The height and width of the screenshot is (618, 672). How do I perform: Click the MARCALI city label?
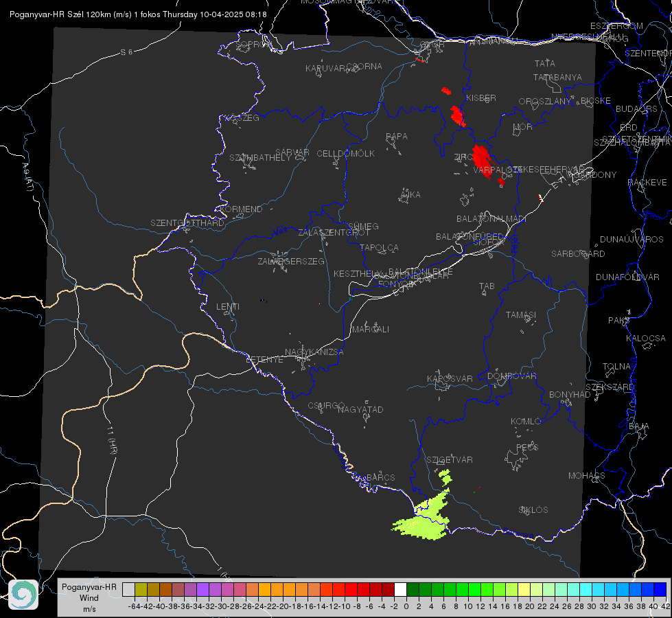[371, 329]
